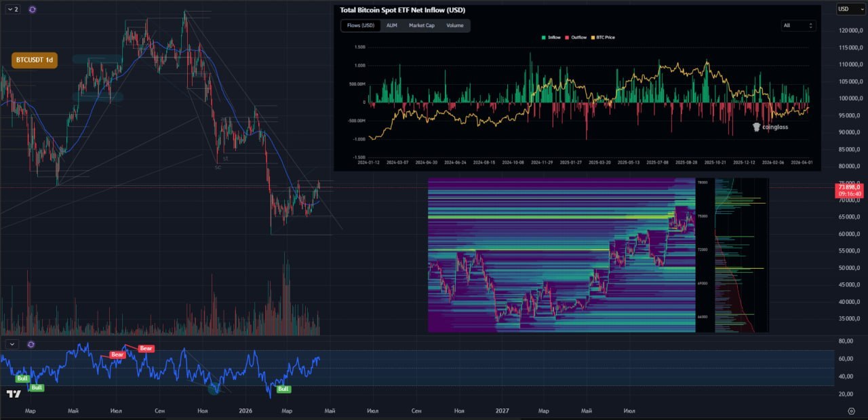Image resolution: width=868 pixels, height=420 pixels.
Task: Click the rightmost red Bear signal label
Action: (x=146, y=349)
